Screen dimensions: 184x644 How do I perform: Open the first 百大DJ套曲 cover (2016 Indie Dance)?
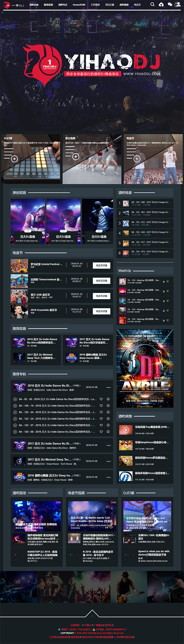(x=28, y=221)
